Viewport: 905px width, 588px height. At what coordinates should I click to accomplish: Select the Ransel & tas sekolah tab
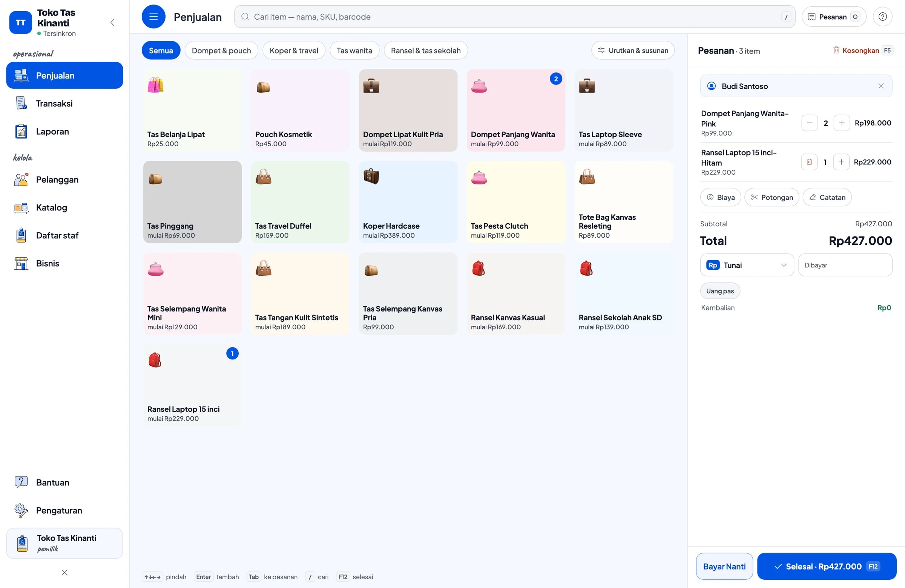[x=425, y=51]
